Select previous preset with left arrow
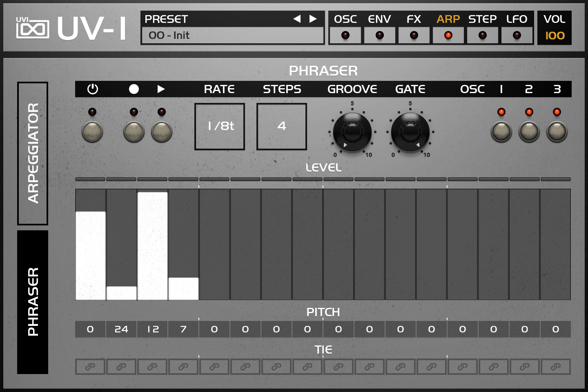The height and width of the screenshot is (392, 588). 297,19
